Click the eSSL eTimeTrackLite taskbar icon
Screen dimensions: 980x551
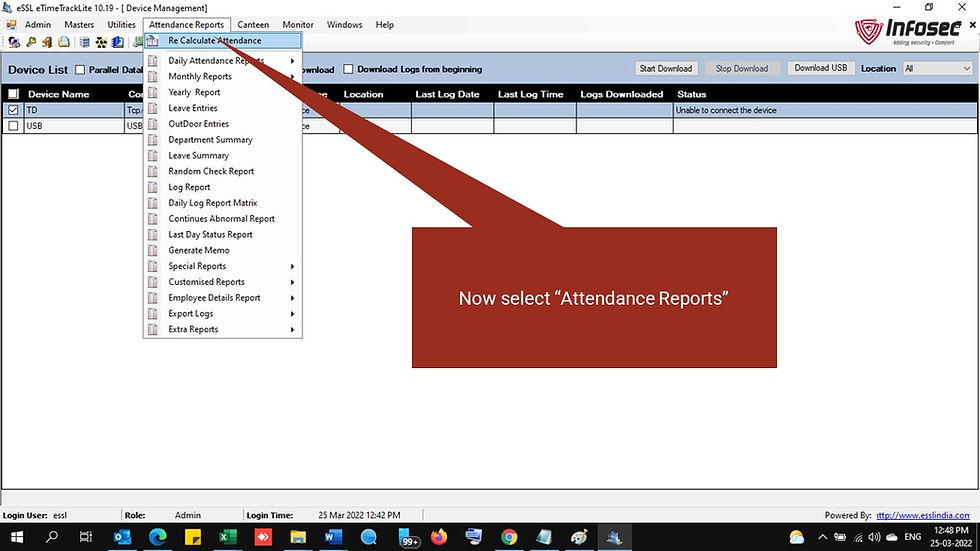pos(614,537)
